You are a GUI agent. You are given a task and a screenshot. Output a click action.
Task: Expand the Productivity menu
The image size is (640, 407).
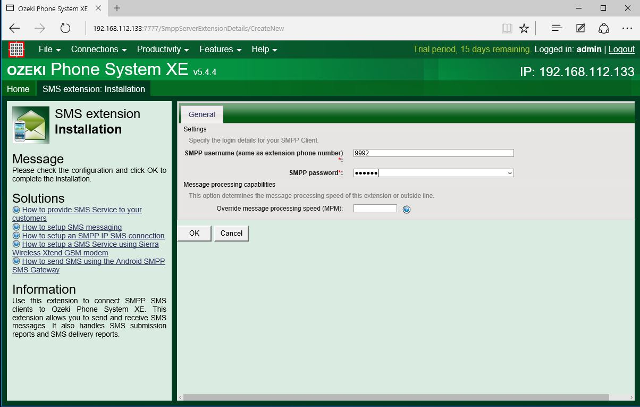[x=163, y=49]
